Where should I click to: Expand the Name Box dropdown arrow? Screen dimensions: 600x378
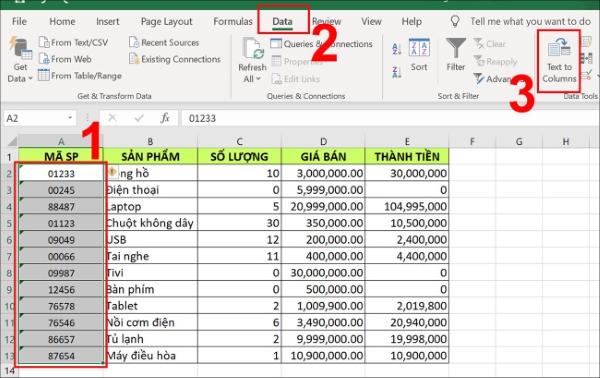pyautogui.click(x=70, y=118)
